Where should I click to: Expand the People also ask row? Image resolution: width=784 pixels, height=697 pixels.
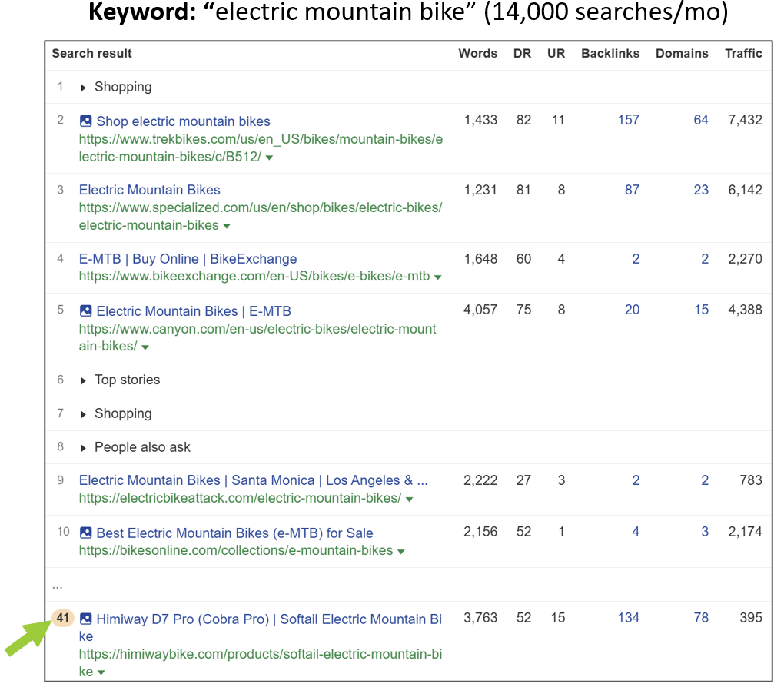pyautogui.click(x=84, y=448)
